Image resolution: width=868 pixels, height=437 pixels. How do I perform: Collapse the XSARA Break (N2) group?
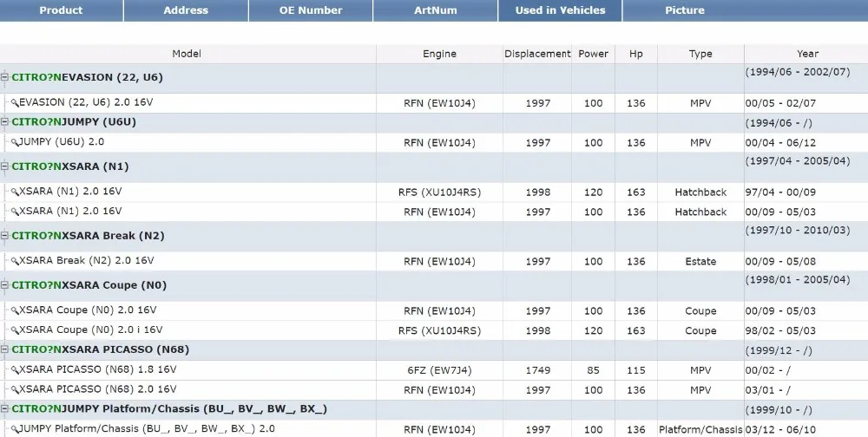[x=5, y=236]
